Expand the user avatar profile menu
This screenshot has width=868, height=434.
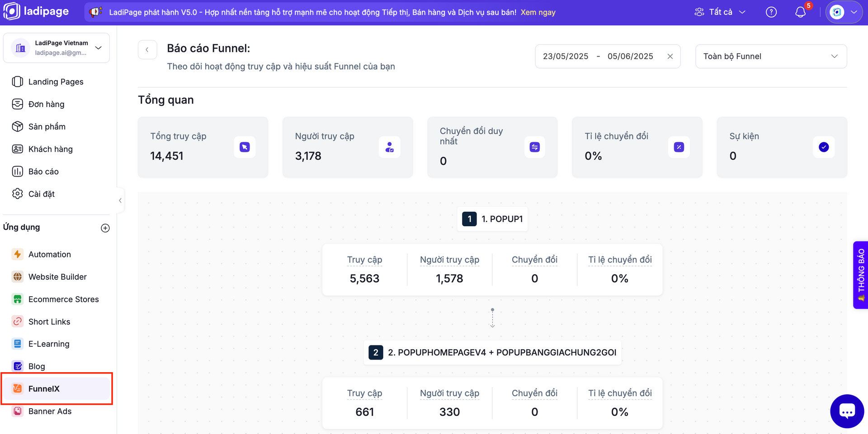click(844, 12)
